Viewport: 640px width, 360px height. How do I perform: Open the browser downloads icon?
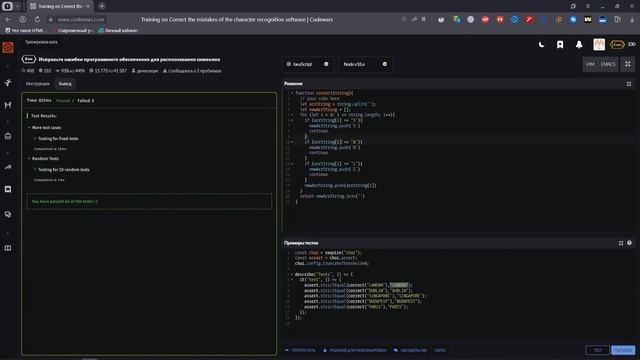pos(632,20)
